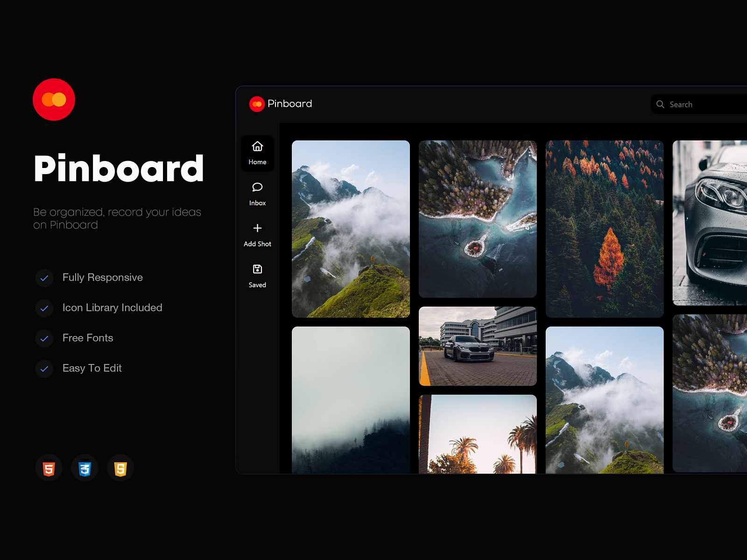Screen dimensions: 747x560
Task: Open the Inbox from the sidebar
Action: (257, 188)
